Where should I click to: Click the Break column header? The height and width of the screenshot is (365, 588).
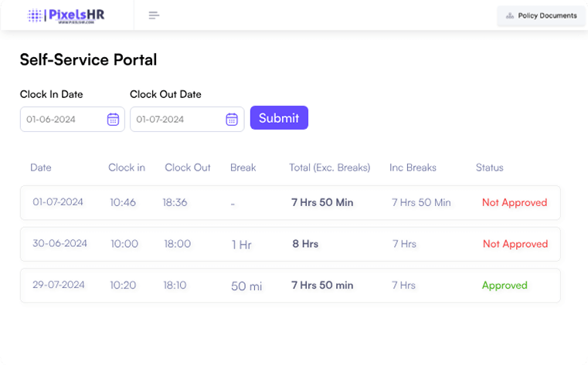pyautogui.click(x=243, y=167)
